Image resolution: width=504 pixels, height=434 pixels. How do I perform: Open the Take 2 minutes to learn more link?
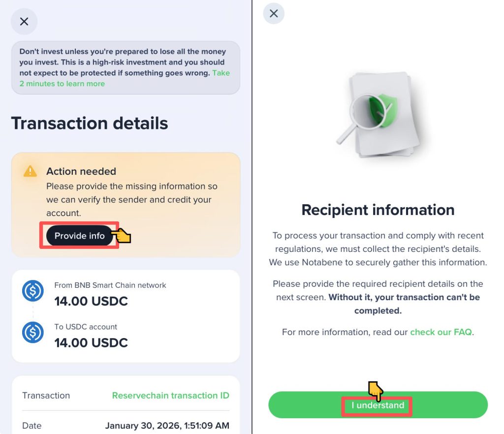pyautogui.click(x=63, y=84)
